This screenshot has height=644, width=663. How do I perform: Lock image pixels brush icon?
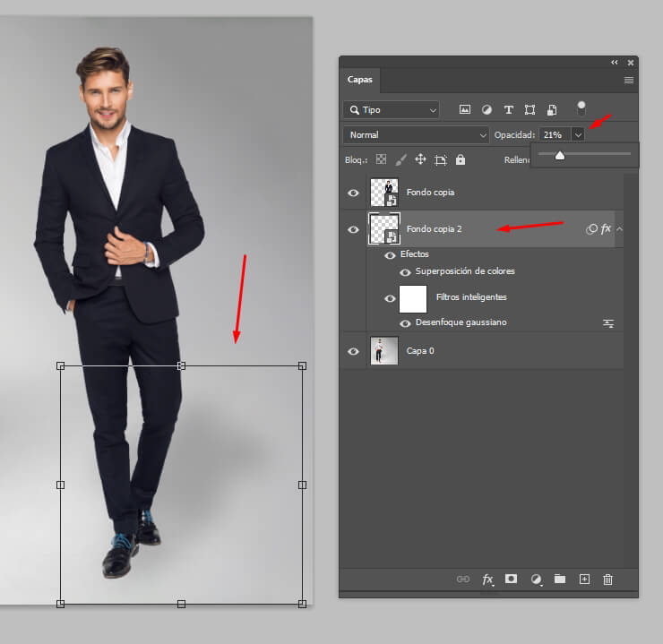(400, 159)
